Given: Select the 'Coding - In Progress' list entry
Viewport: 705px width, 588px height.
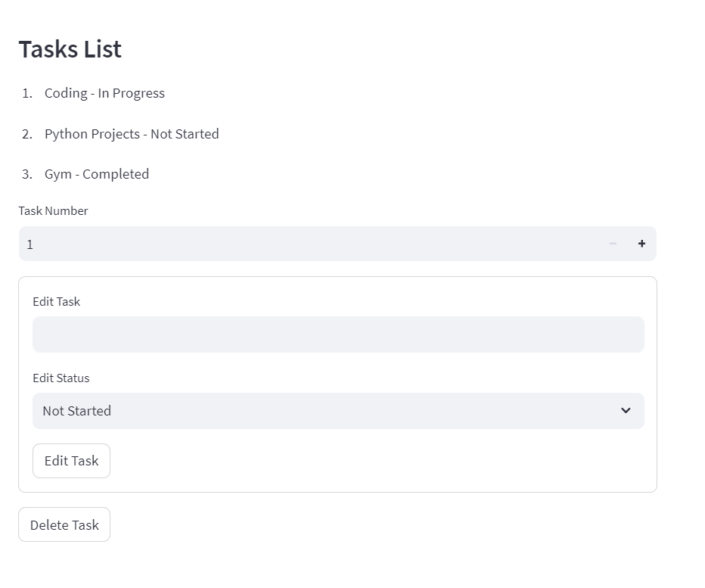Looking at the screenshot, I should click(x=104, y=93).
